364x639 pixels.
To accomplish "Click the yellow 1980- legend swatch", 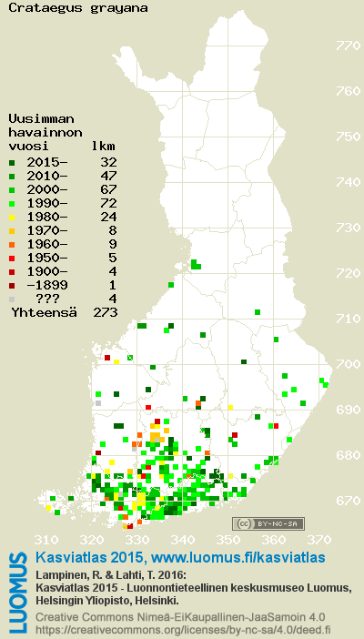I will pos(12,218).
